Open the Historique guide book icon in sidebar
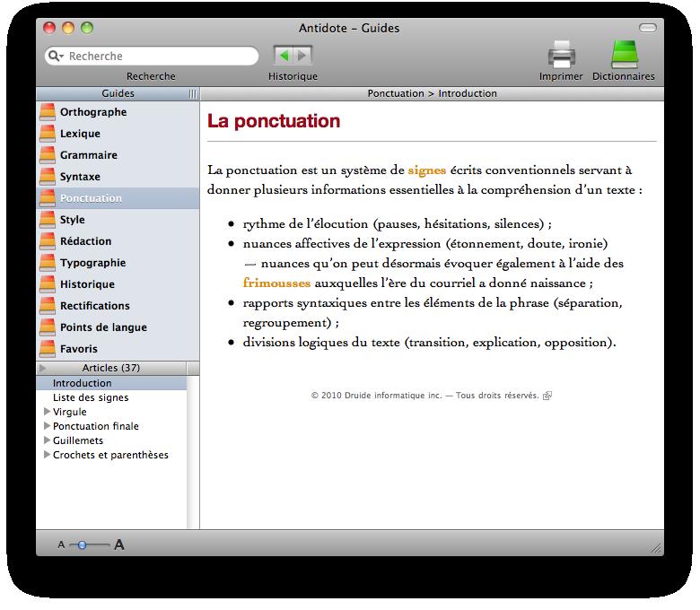The height and width of the screenshot is (610, 700). (x=48, y=284)
